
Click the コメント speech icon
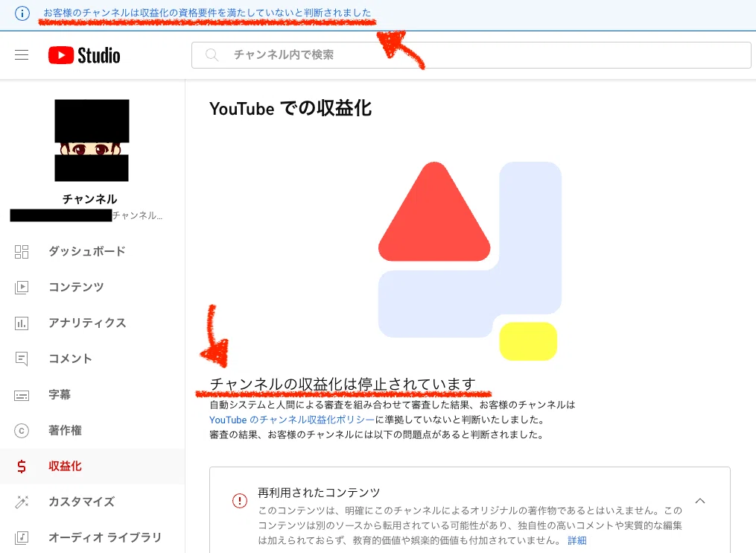pyautogui.click(x=22, y=358)
